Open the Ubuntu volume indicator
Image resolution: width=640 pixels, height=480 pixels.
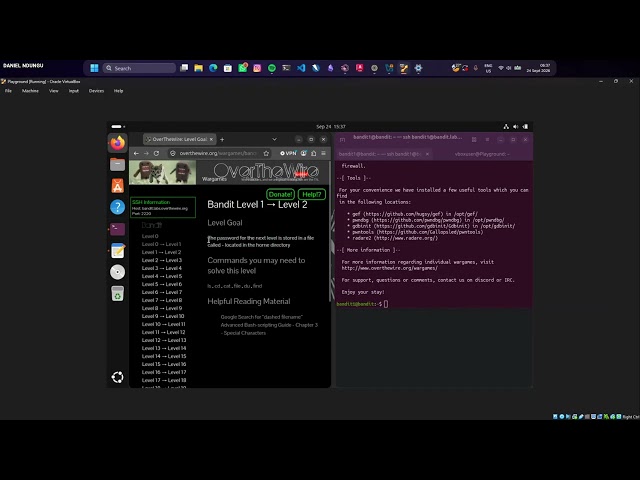516,127
